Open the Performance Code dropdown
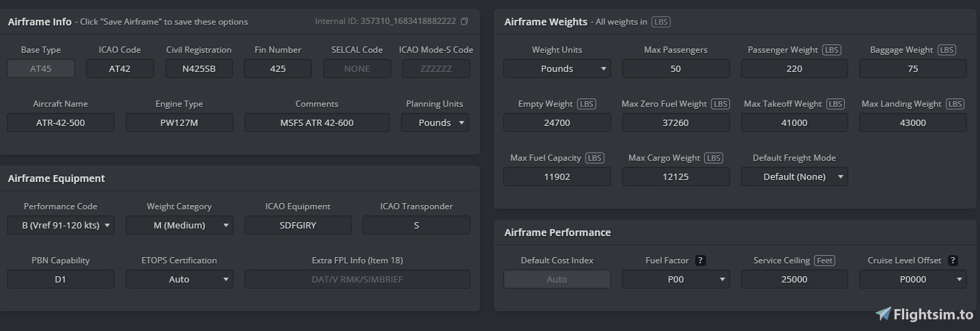 tap(61, 225)
